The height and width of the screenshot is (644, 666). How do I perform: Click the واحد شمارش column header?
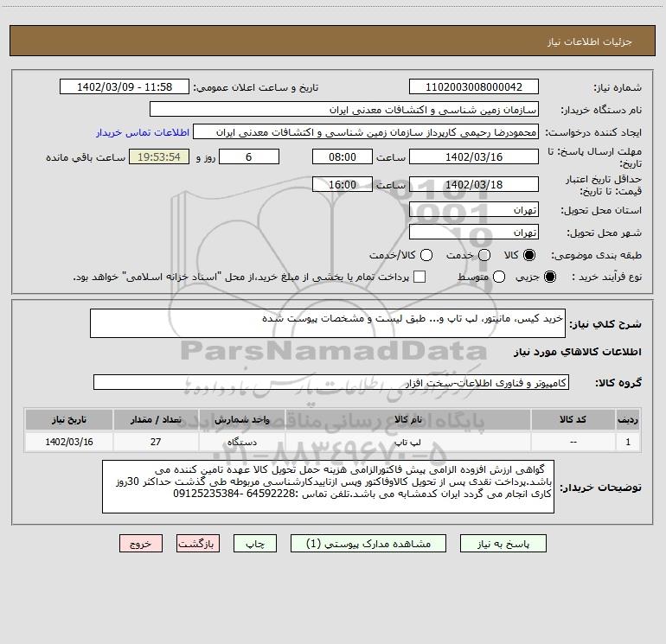(241, 419)
